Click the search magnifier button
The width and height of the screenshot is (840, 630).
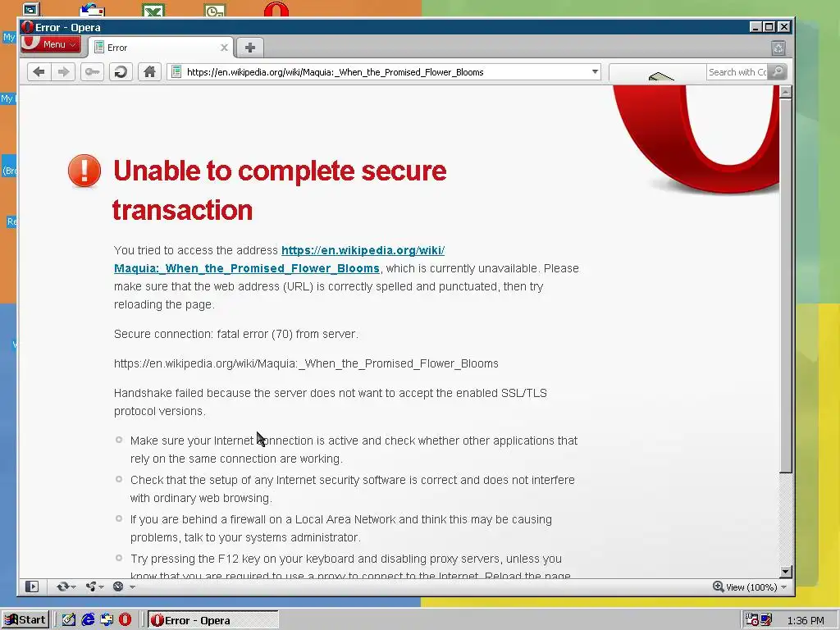778,72
